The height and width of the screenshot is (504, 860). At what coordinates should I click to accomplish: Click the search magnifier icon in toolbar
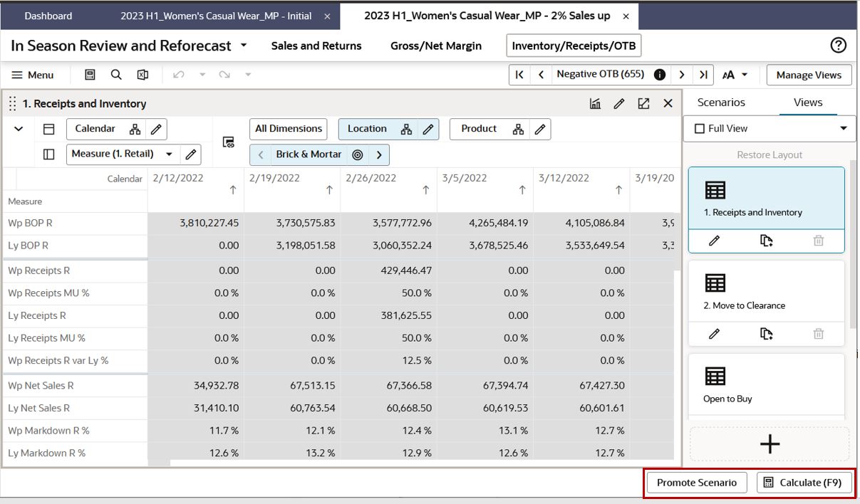click(x=116, y=75)
